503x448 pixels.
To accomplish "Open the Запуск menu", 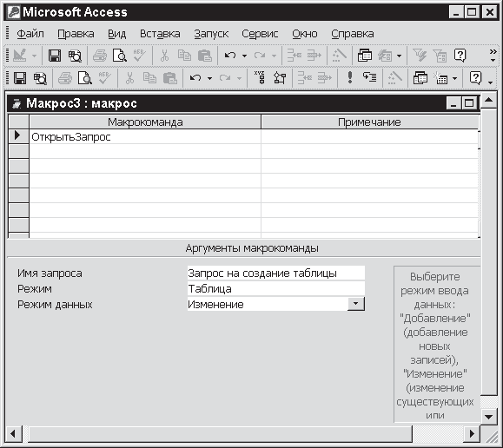I will pyautogui.click(x=211, y=34).
